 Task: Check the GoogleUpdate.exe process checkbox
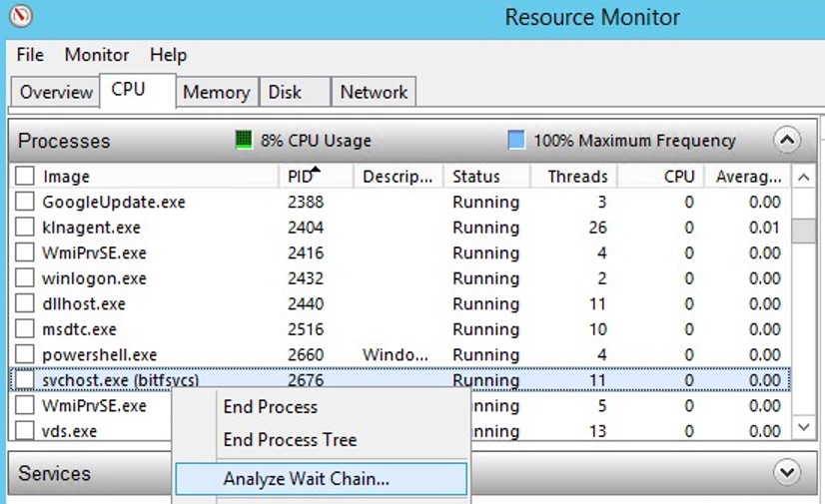click(x=25, y=202)
